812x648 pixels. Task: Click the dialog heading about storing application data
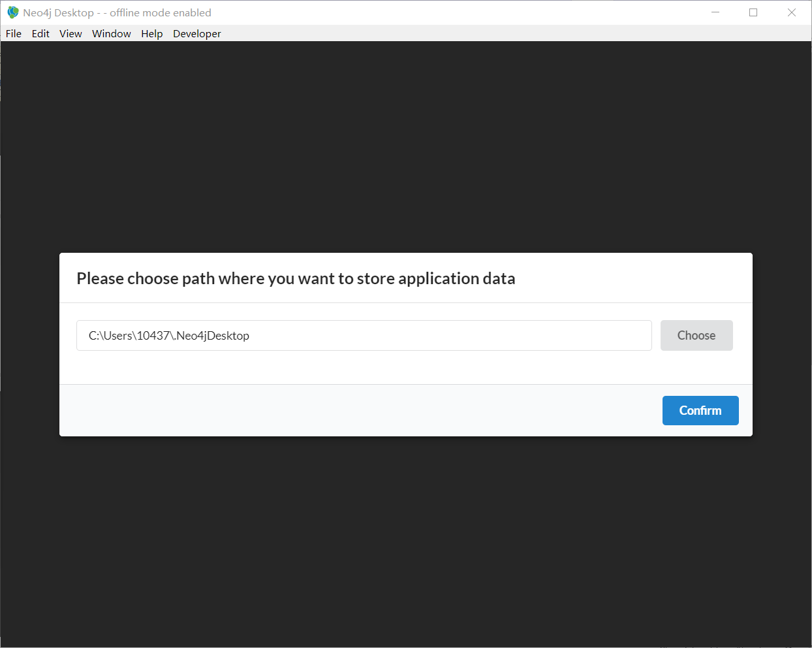click(x=296, y=278)
